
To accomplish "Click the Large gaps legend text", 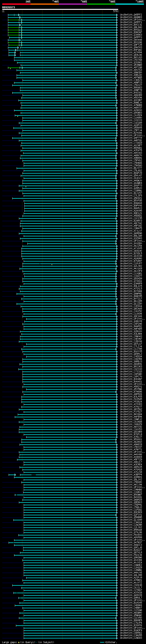I will coord(28,642).
